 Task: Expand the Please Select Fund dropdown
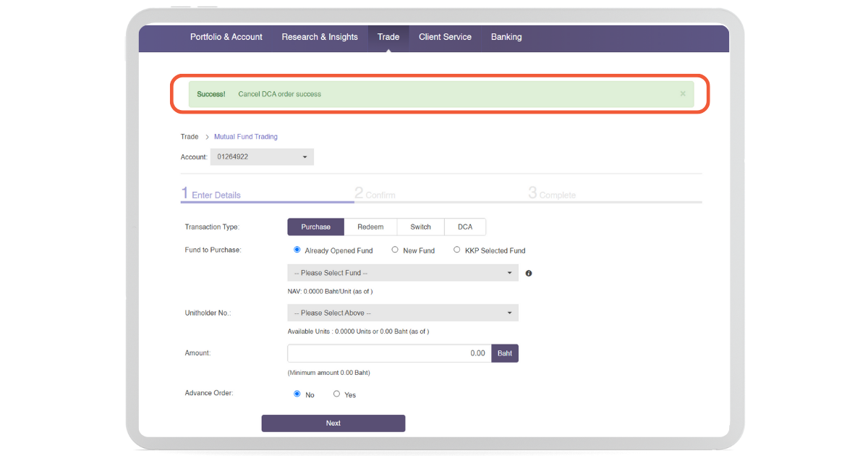pyautogui.click(x=402, y=273)
